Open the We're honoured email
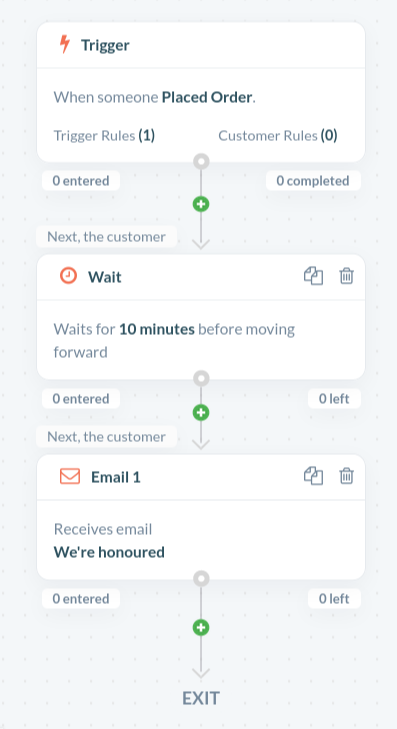 [x=109, y=552]
